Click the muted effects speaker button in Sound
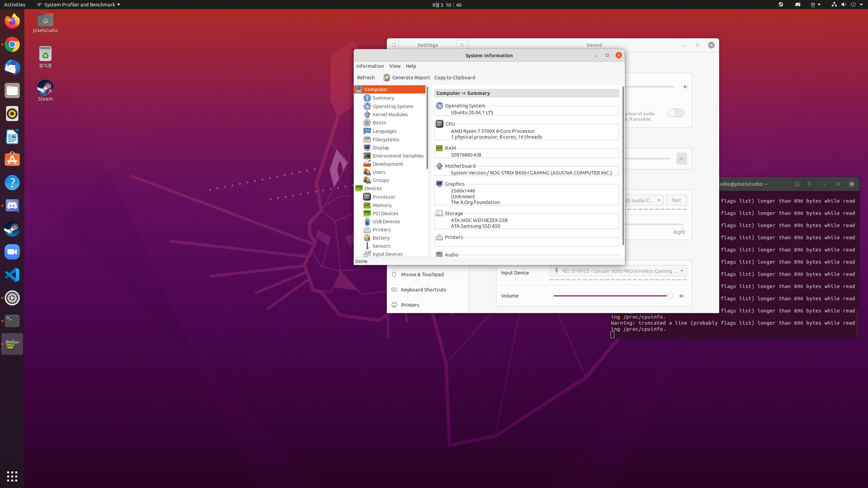 tap(682, 159)
